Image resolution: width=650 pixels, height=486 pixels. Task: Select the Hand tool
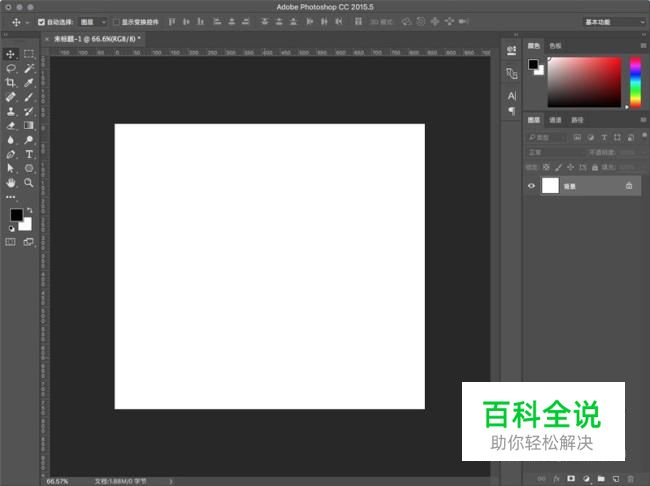coord(11,184)
